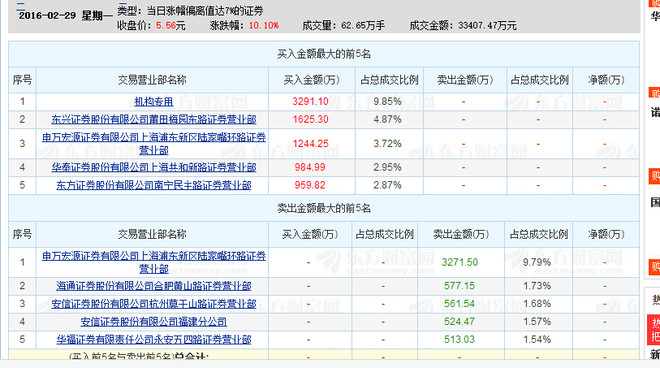The image size is (660, 368).
Task: Click the red 10.10% change value
Action: (x=263, y=26)
